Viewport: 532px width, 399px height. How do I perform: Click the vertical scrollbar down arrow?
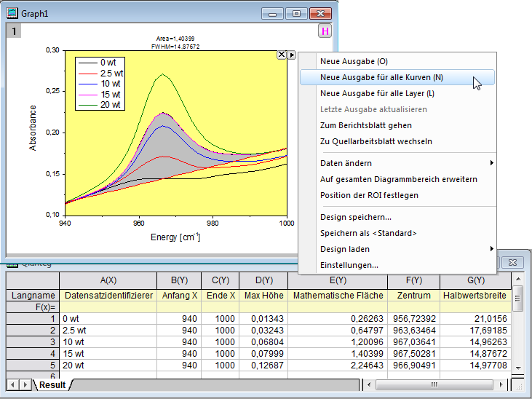pos(517,368)
